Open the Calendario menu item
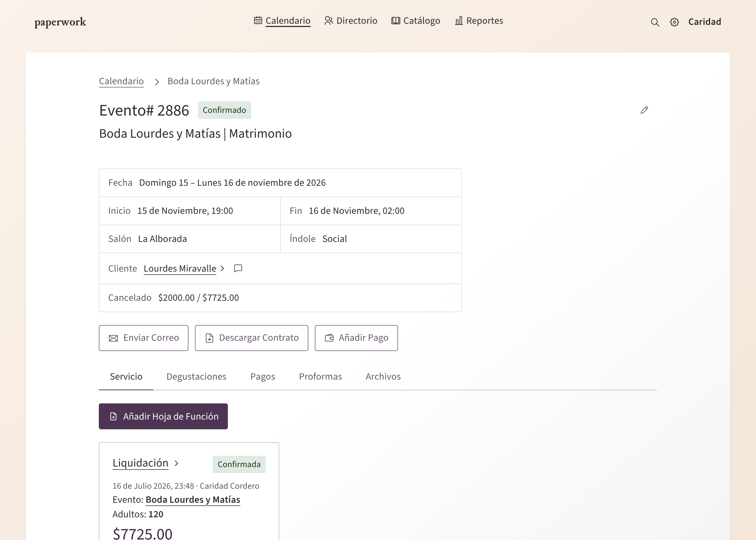The image size is (756, 540). pos(282,21)
